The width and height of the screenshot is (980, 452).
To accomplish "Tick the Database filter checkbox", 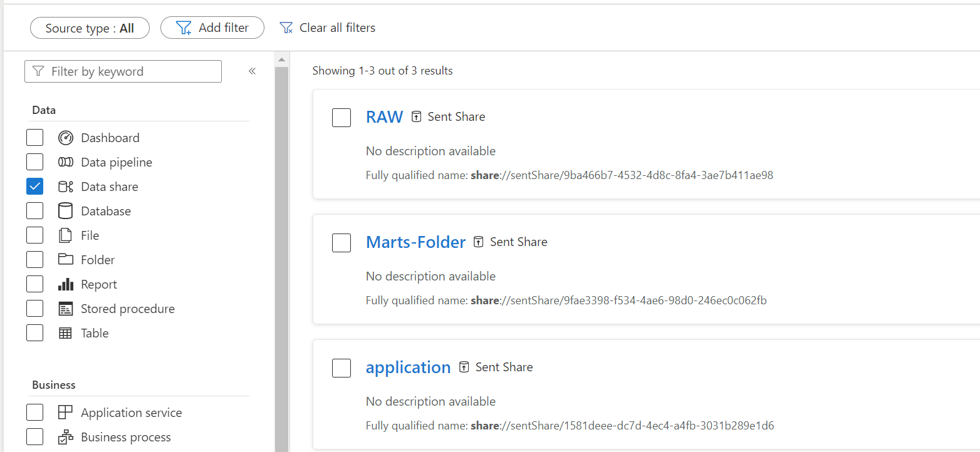I will coord(35,211).
